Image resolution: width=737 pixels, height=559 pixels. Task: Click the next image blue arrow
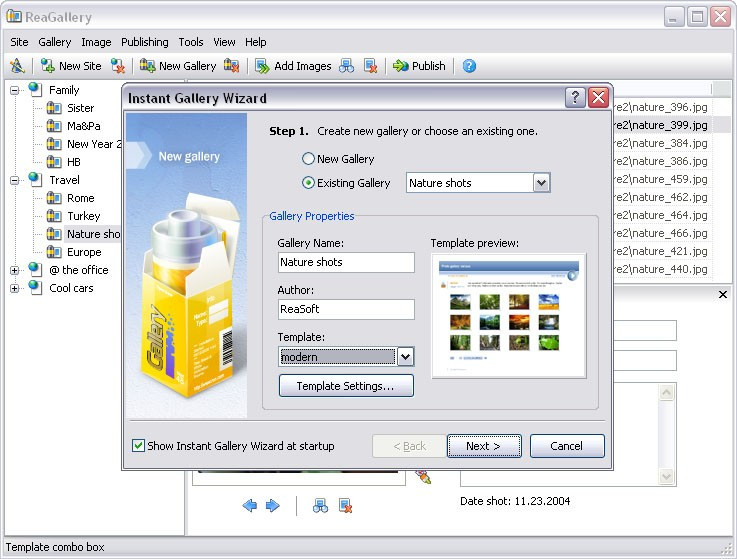click(x=273, y=505)
